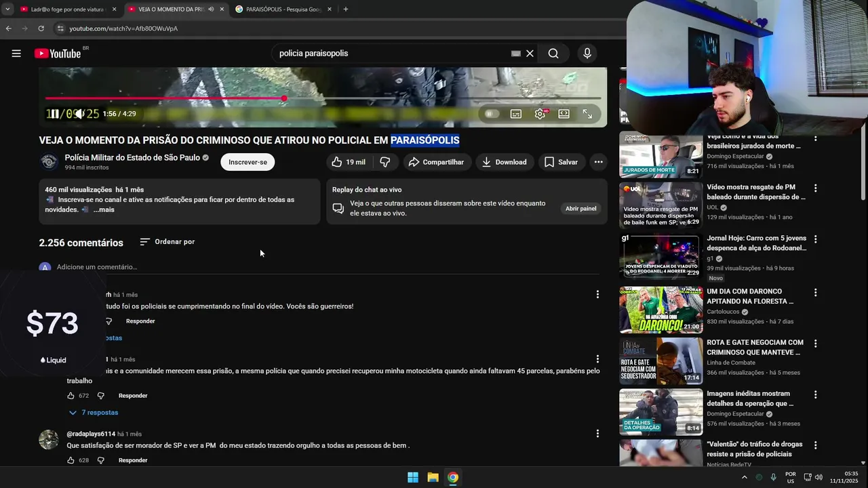Dislike the @radaplays6114 comment

(x=101, y=460)
